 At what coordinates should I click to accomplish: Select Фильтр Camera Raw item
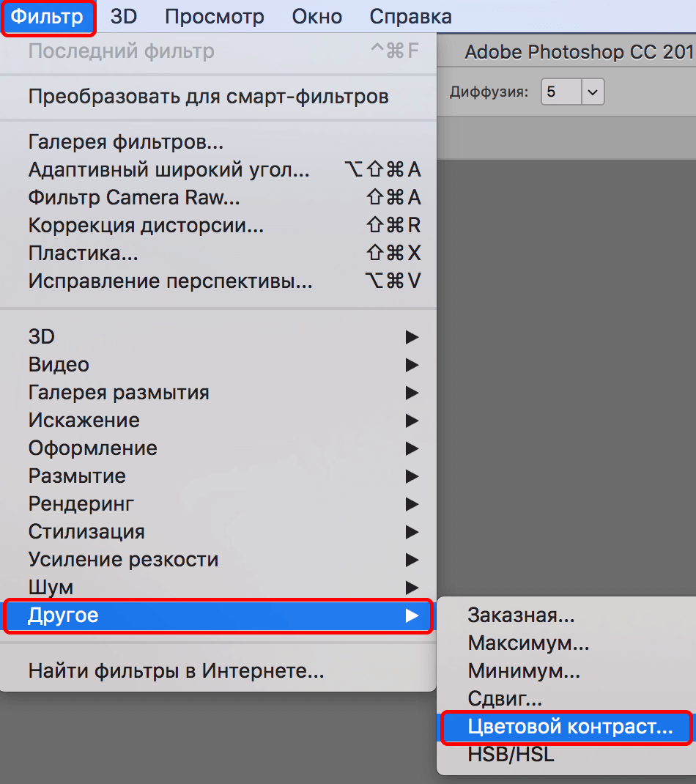pos(134,198)
